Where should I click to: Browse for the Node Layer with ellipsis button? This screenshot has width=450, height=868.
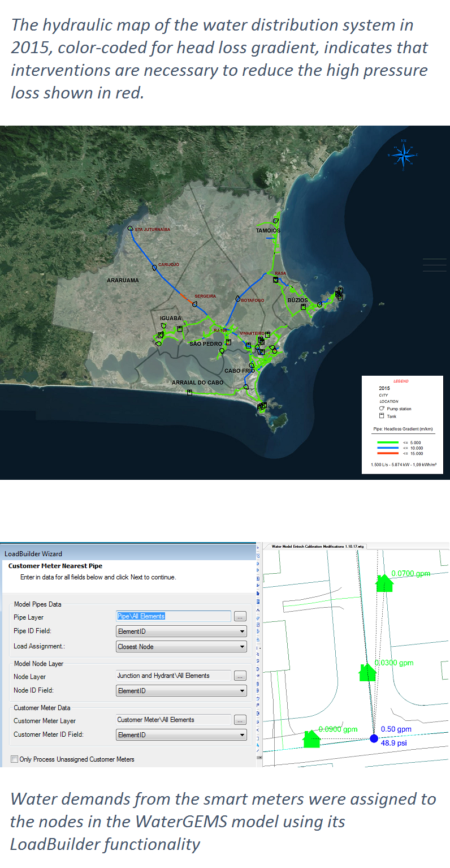click(240, 676)
